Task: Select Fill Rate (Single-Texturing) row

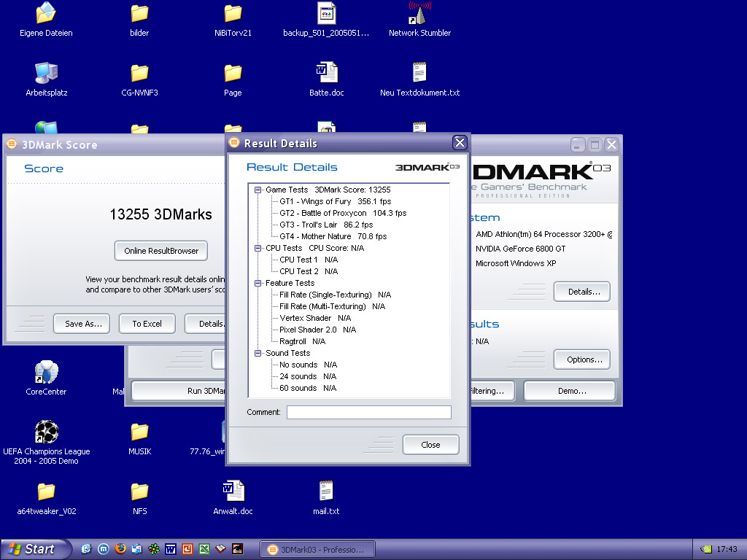Action: [336, 295]
